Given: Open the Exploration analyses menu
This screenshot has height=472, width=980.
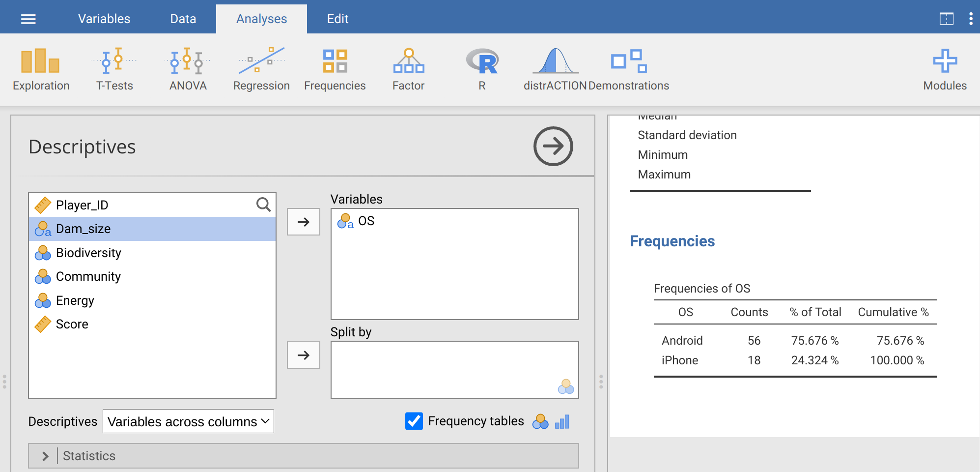Looking at the screenshot, I should click(41, 70).
